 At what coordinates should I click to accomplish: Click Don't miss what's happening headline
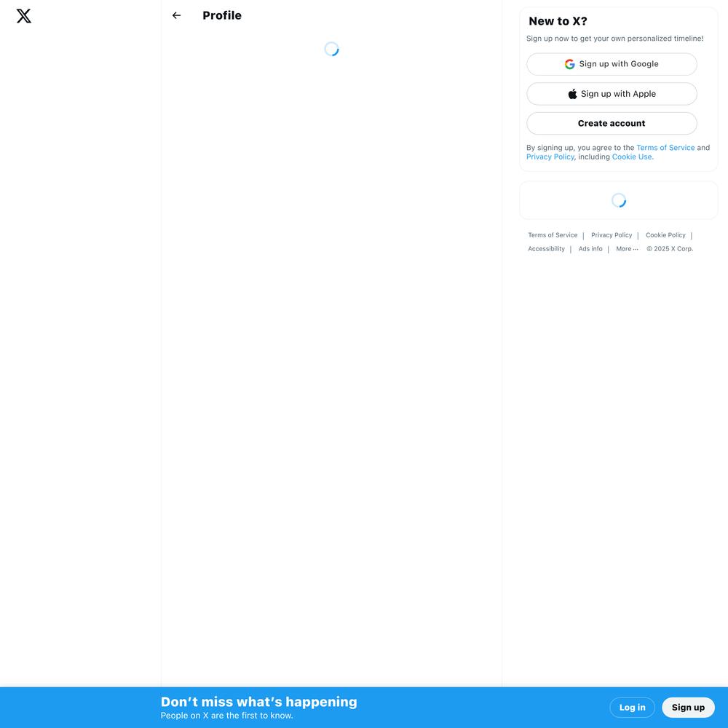(258, 702)
